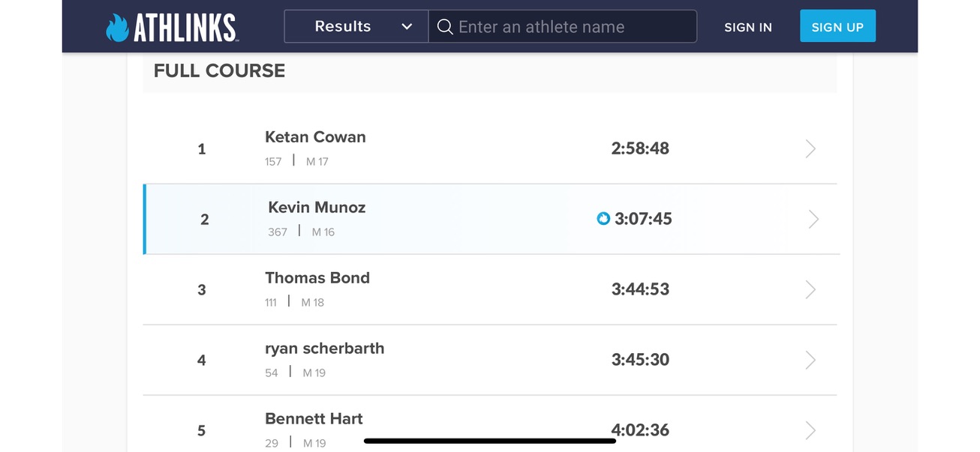Open Bennett Hart's result chevron
Image resolution: width=980 pixels, height=452 pixels.
click(810, 430)
